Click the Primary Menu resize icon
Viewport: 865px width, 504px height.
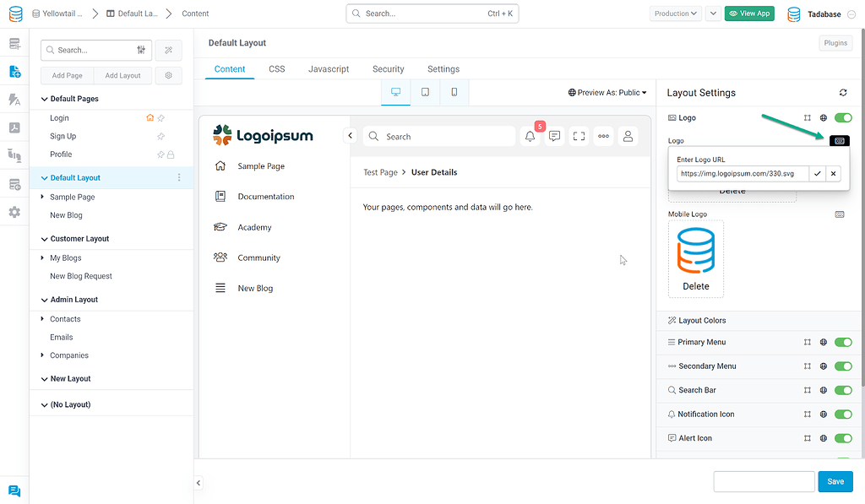pyautogui.click(x=808, y=343)
